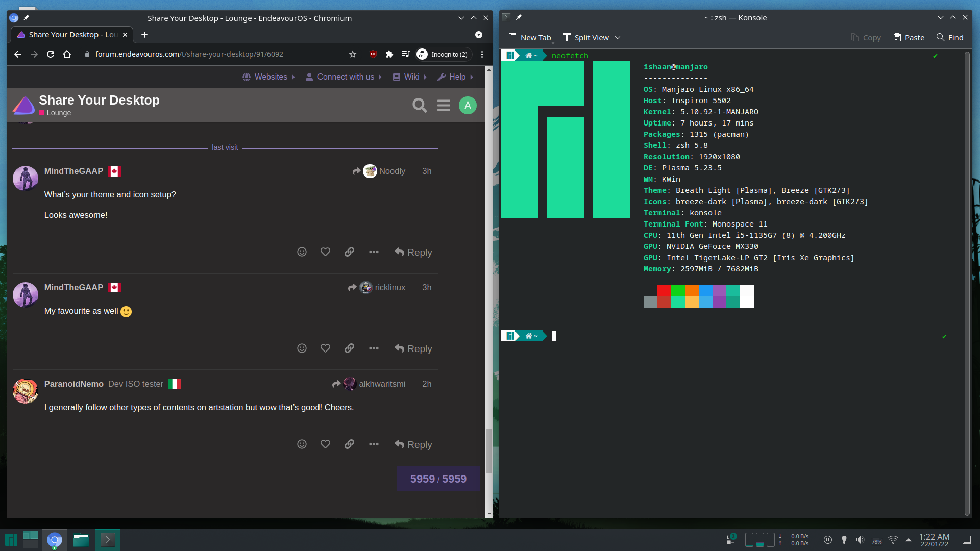The image size is (980, 551).
Task: Reply to the 'Looks awesome!' post
Action: (x=413, y=252)
